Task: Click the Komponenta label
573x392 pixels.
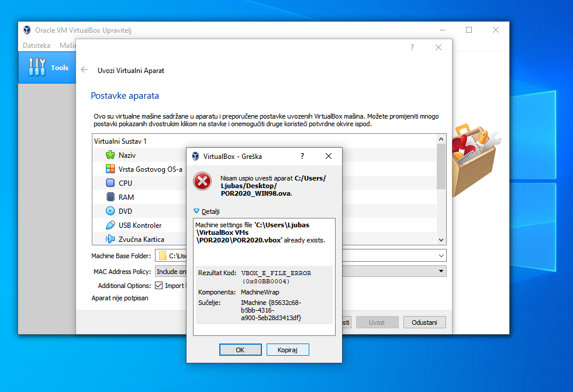Action: (x=217, y=292)
